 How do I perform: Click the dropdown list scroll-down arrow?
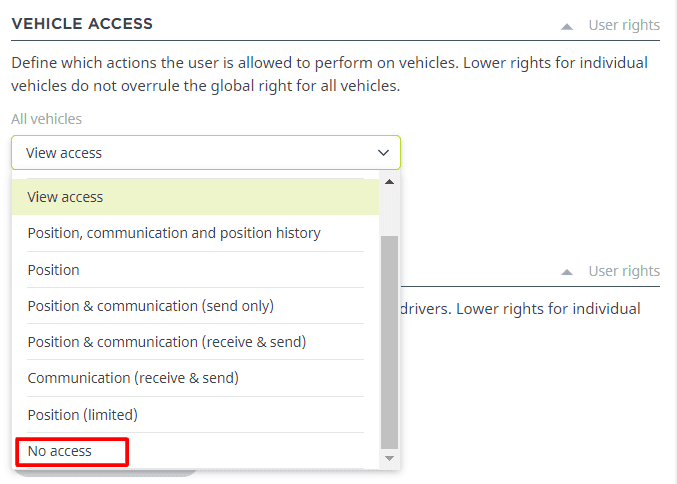coord(389,458)
